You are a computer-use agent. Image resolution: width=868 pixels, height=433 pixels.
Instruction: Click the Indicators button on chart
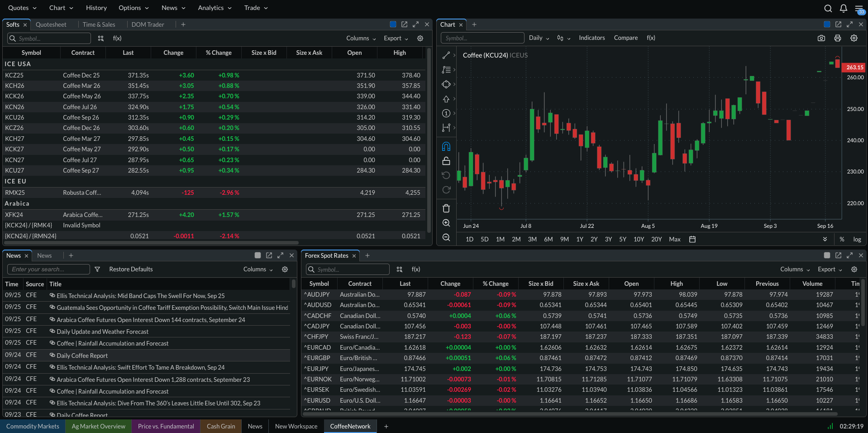pos(591,38)
